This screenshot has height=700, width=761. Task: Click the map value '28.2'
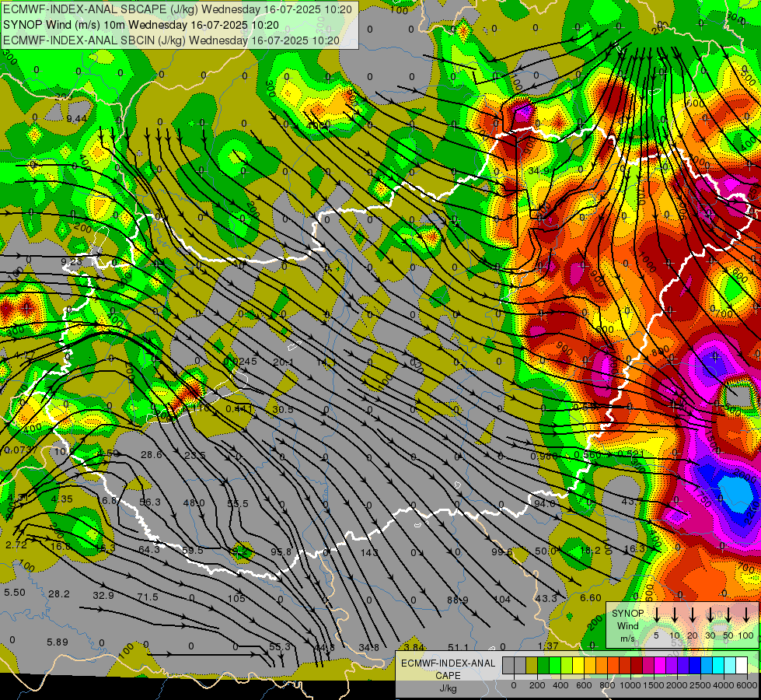tap(59, 593)
